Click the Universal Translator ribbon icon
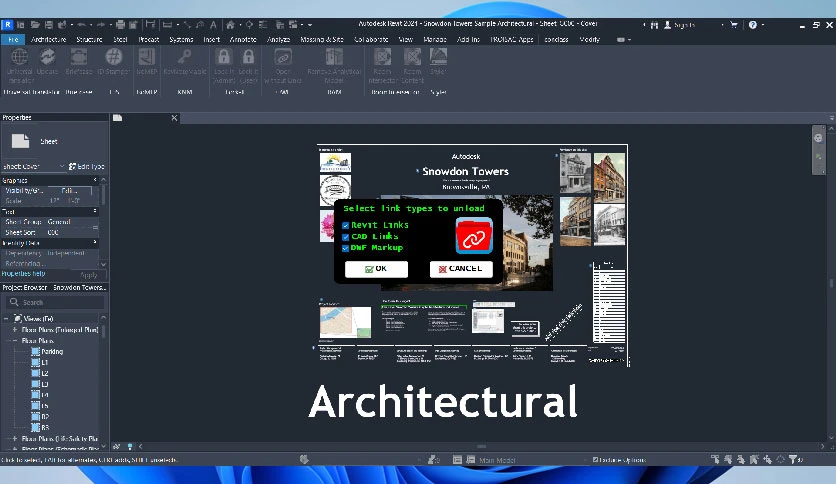 tap(20, 57)
